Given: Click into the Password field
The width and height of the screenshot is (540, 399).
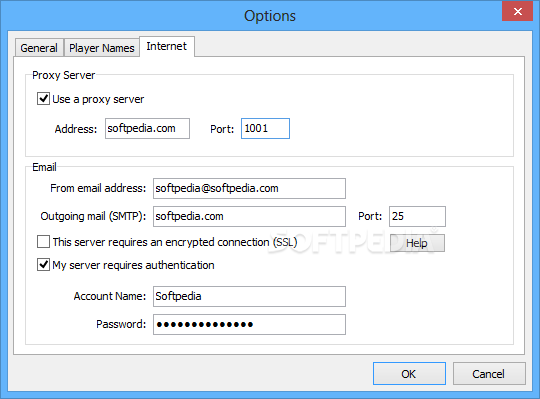Looking at the screenshot, I should (249, 324).
